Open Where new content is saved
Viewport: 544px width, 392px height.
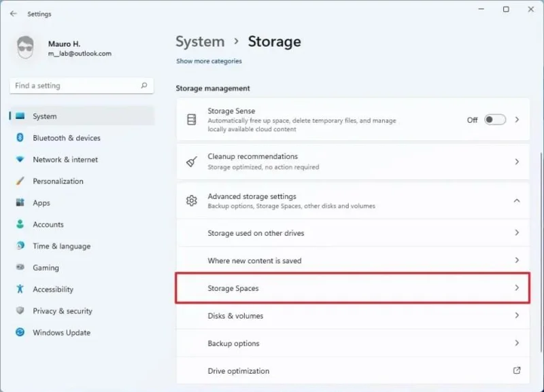[352, 260]
